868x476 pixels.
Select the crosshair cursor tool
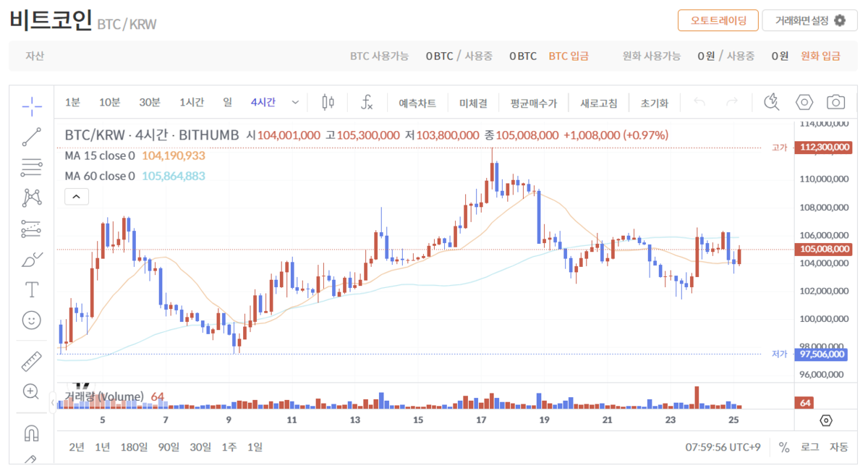tap(32, 106)
